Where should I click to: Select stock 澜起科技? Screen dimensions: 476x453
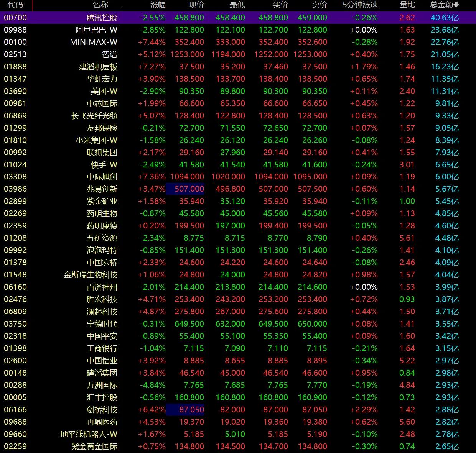102,312
